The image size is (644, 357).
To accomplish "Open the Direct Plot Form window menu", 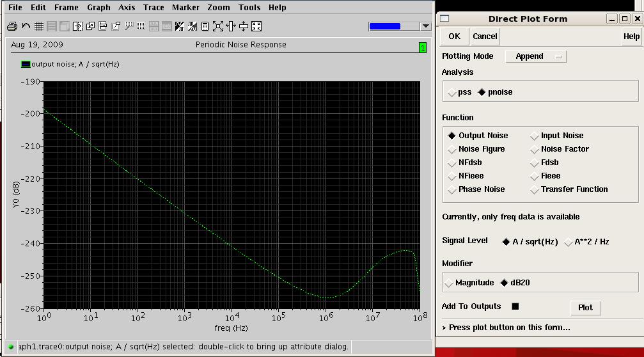I will coord(445,19).
